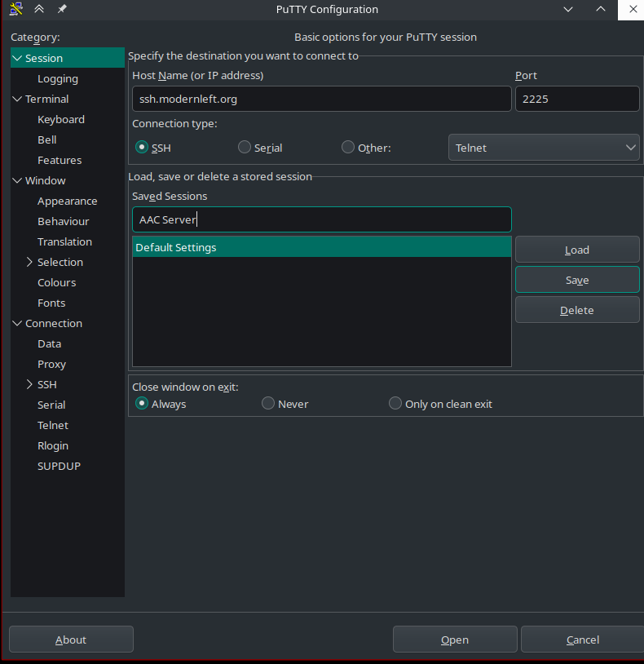The width and height of the screenshot is (644, 664).
Task: Open the Fonts settings category
Action: pos(51,303)
